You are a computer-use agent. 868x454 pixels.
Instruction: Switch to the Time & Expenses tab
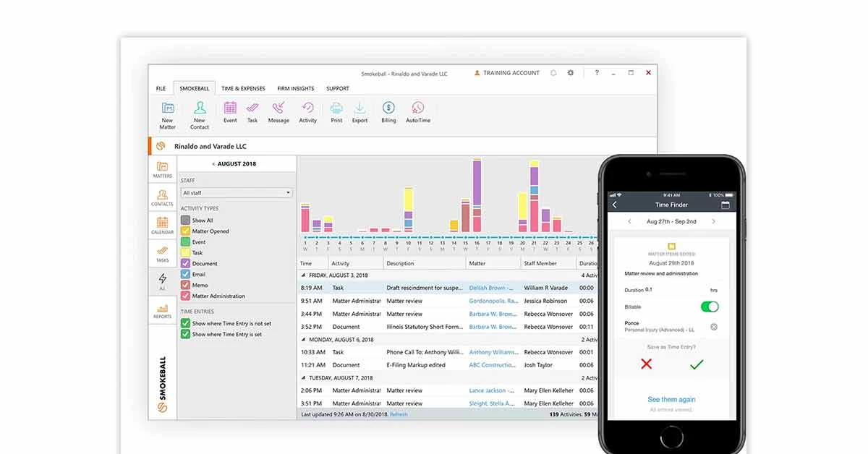(242, 88)
